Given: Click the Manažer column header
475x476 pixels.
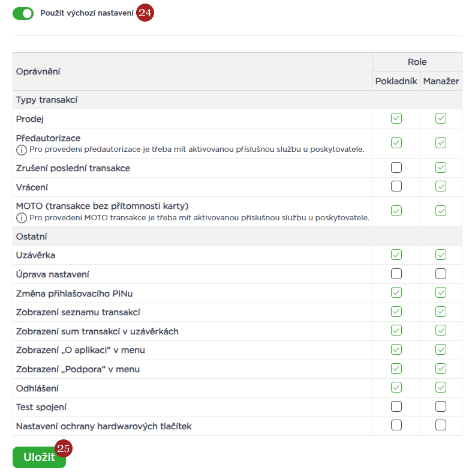Looking at the screenshot, I should point(441,81).
